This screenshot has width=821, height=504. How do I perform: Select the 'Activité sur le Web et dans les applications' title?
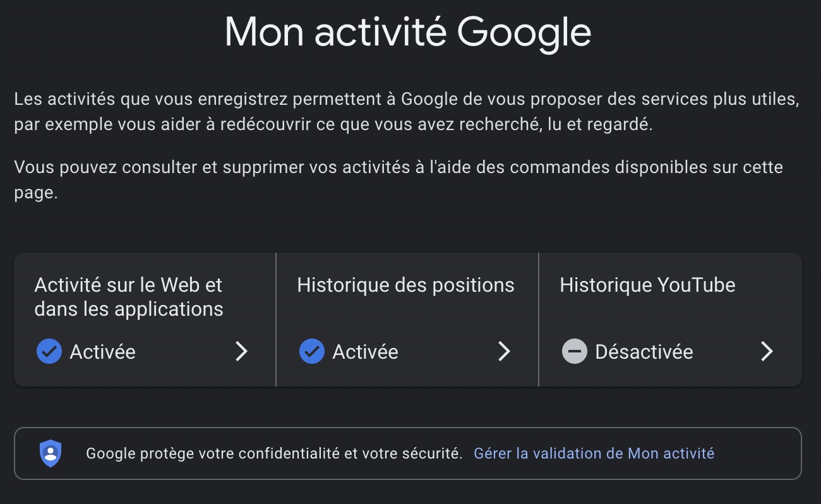point(129,297)
